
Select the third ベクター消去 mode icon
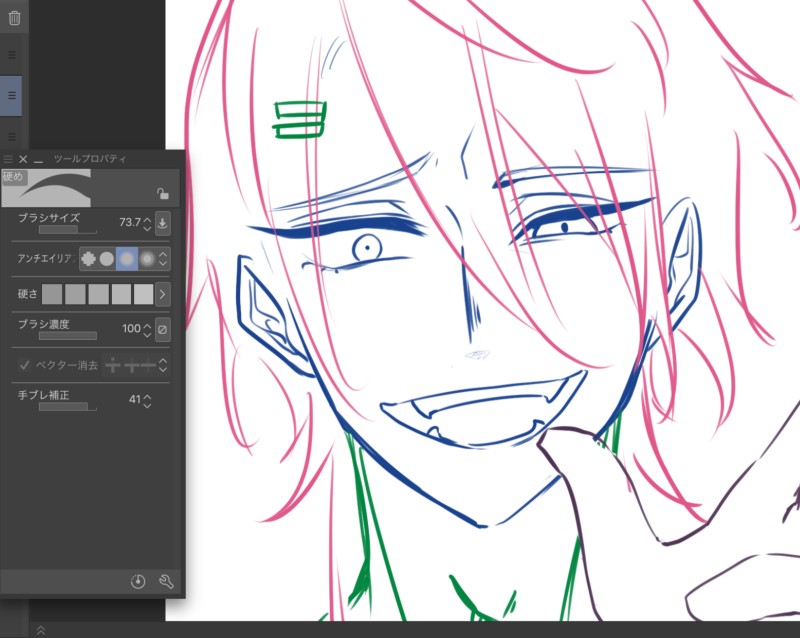point(148,365)
